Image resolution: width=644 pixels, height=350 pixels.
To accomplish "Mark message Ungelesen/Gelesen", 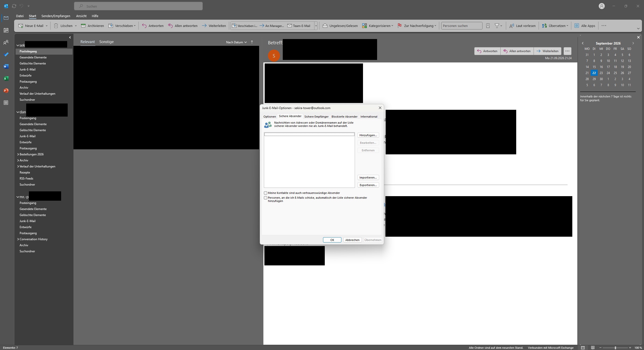I will click(x=340, y=26).
